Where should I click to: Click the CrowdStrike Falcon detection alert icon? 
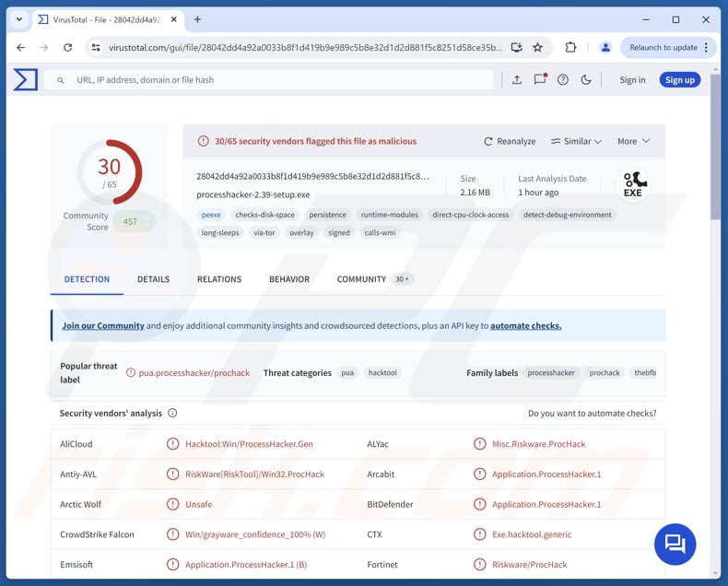172,534
